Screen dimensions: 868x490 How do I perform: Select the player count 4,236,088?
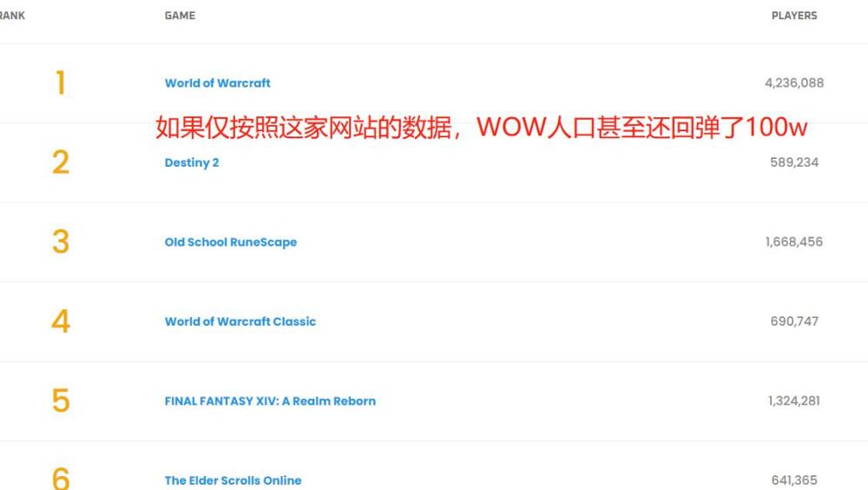click(794, 83)
